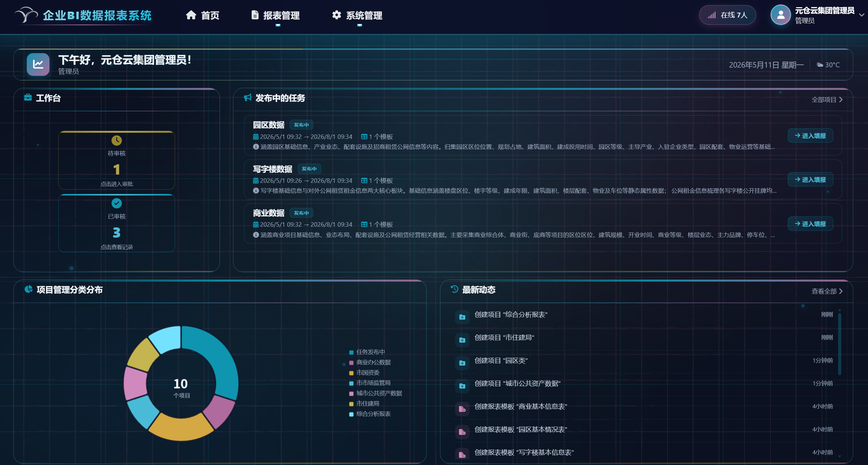Image resolution: width=868 pixels, height=465 pixels.
Task: Click the info icon in 园区数据 description
Action: [x=256, y=147]
